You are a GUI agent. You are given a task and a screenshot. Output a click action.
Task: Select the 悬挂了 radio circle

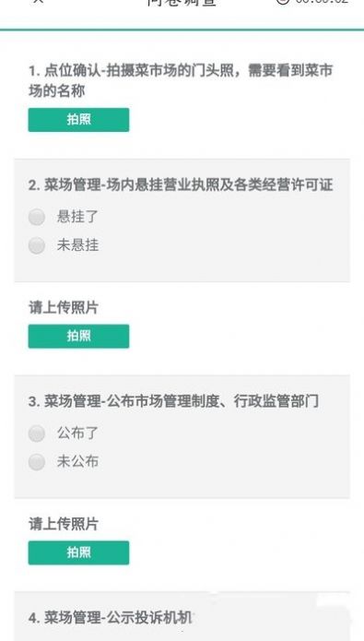point(37,217)
